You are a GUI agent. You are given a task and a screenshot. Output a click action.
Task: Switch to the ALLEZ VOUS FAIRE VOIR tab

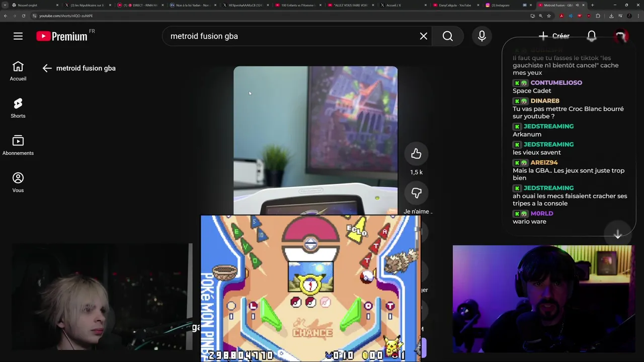tap(351, 5)
